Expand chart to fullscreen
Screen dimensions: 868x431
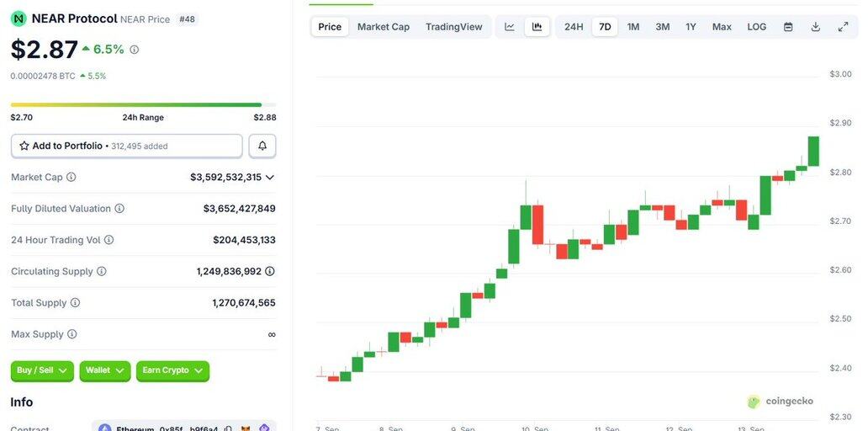point(843,27)
